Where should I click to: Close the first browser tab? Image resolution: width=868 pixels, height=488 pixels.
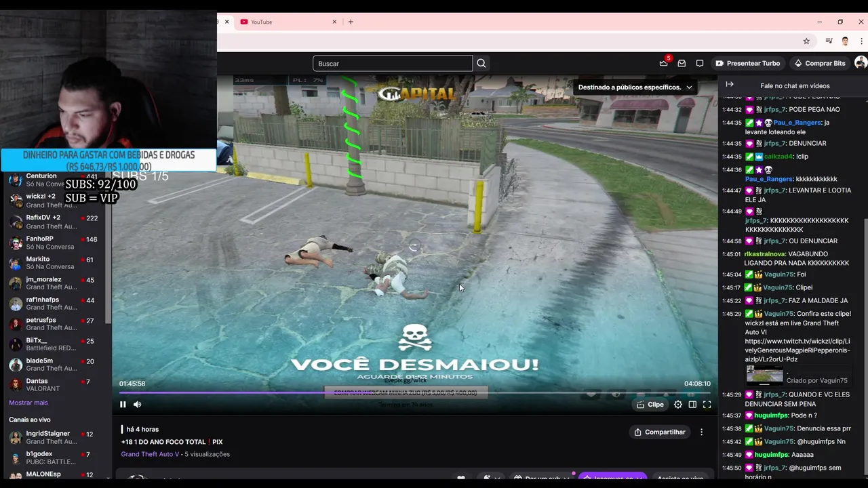coord(226,22)
